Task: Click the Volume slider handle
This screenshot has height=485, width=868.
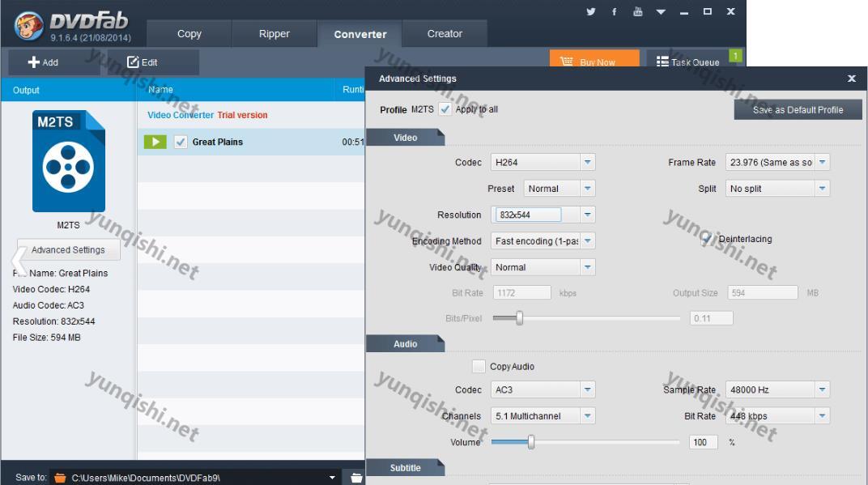Action: (x=531, y=442)
